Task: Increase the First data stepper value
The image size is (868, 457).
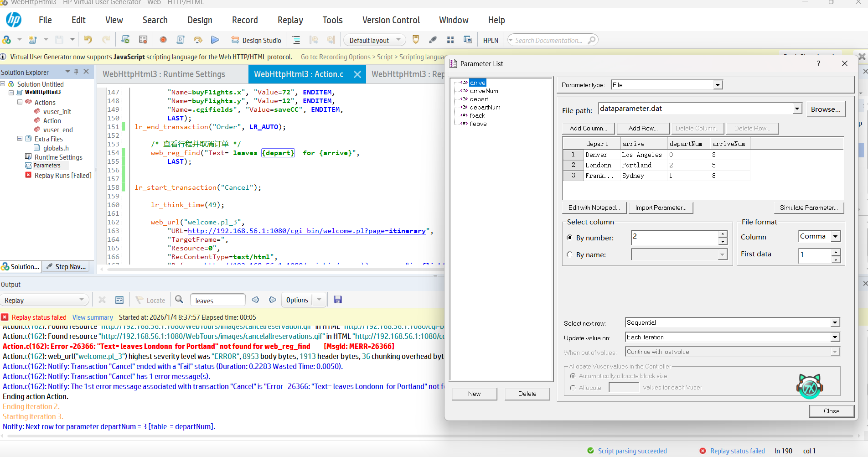Action: pyautogui.click(x=836, y=252)
